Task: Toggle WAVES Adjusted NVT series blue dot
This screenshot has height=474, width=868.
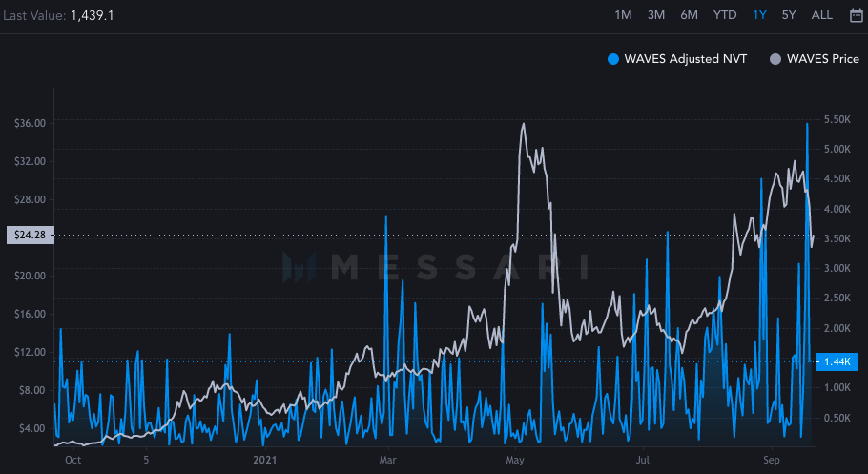Action: tap(612, 59)
